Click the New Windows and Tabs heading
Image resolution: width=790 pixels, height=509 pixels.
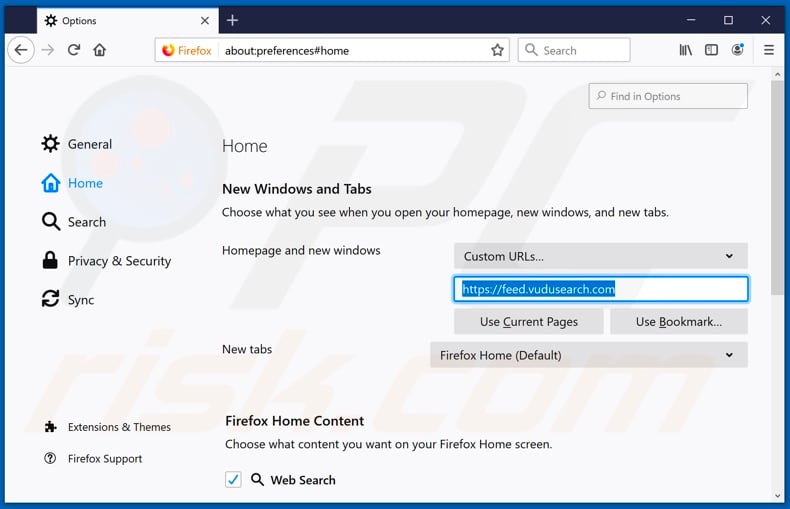click(x=297, y=189)
